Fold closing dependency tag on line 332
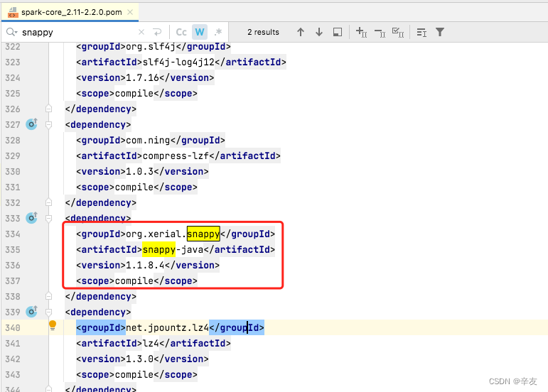Image resolution: width=548 pixels, height=392 pixels. [48, 202]
